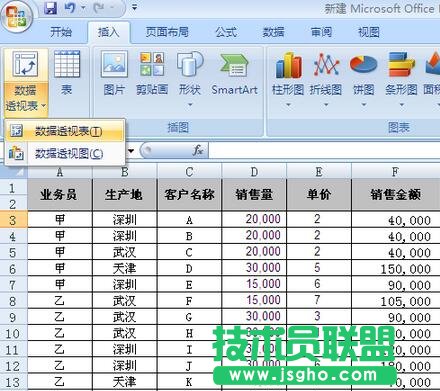Image resolution: width=440 pixels, height=391 pixels.
Task: Insert a 条形图 bar chart
Action: 401,73
